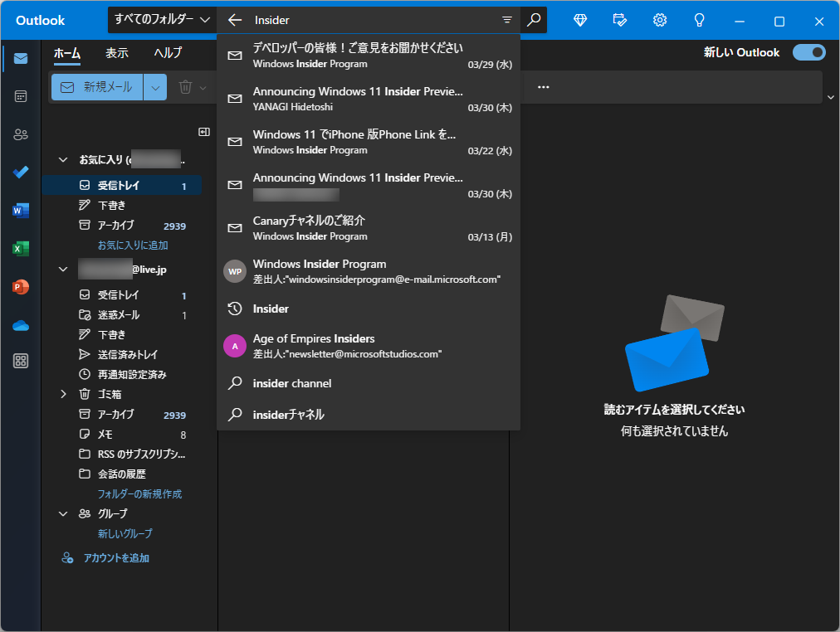Switch to the 表示 tab
Viewport: 840px width, 632px height.
(x=117, y=53)
